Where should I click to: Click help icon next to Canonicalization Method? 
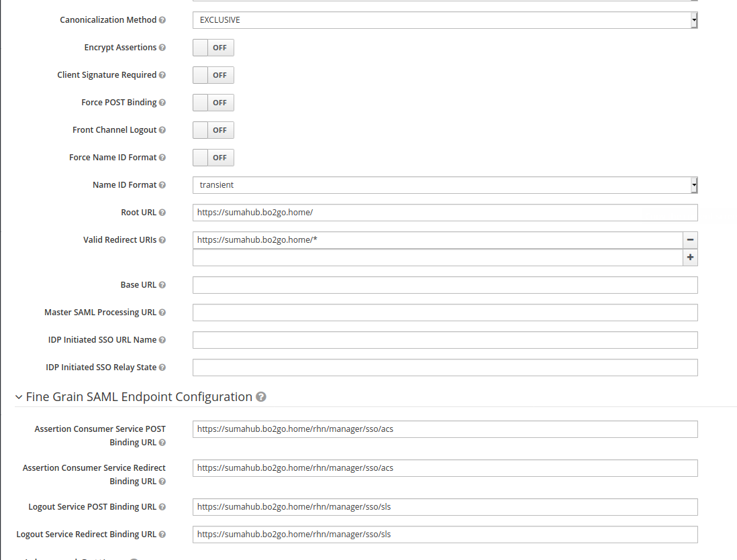pos(162,20)
